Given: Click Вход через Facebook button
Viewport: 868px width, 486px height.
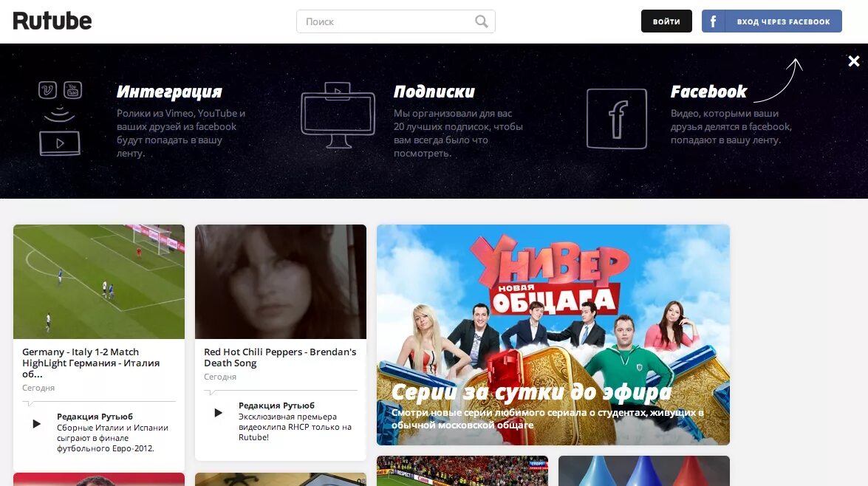Looking at the screenshot, I should point(772,21).
